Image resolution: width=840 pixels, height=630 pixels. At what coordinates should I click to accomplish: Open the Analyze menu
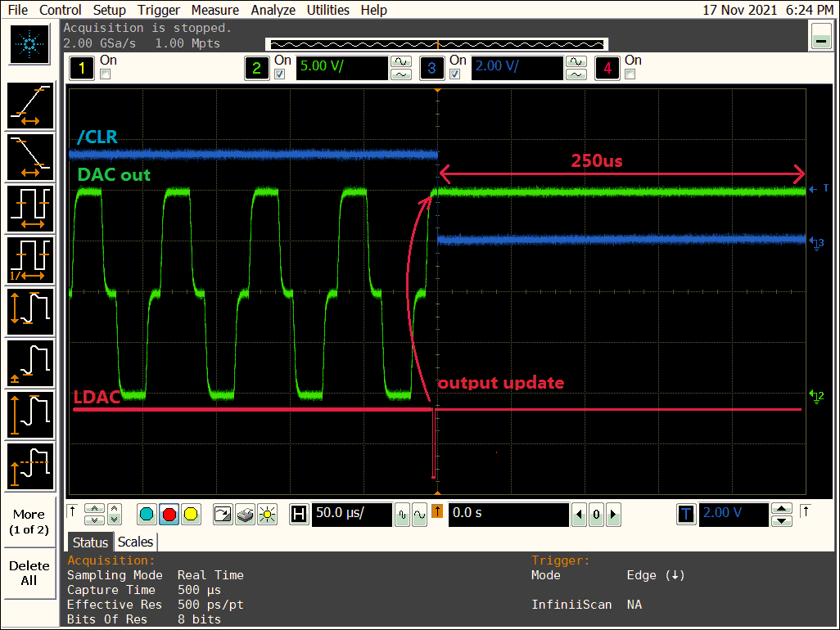coord(273,10)
